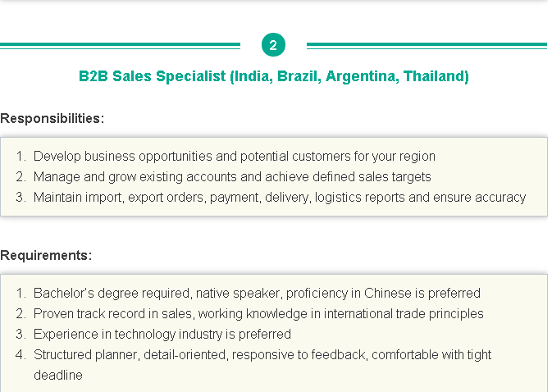The width and height of the screenshot is (552, 392).
Task: Click the 'Structured planner, detail-oriented' requirement
Action: point(262,365)
